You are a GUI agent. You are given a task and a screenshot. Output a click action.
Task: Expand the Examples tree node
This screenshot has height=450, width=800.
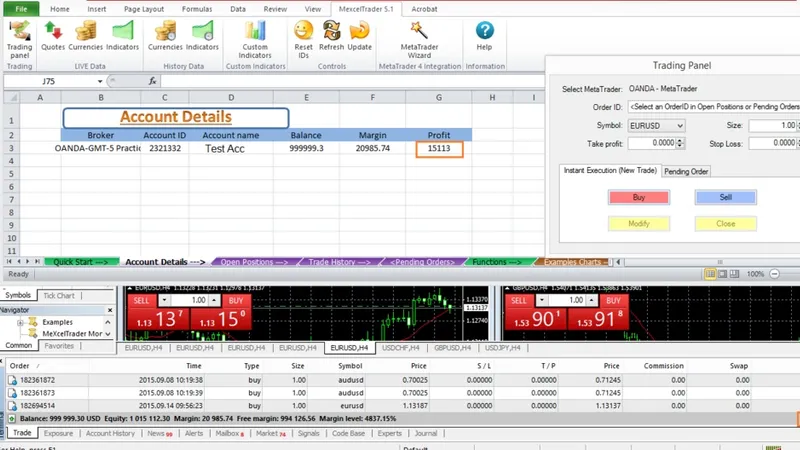click(20, 322)
